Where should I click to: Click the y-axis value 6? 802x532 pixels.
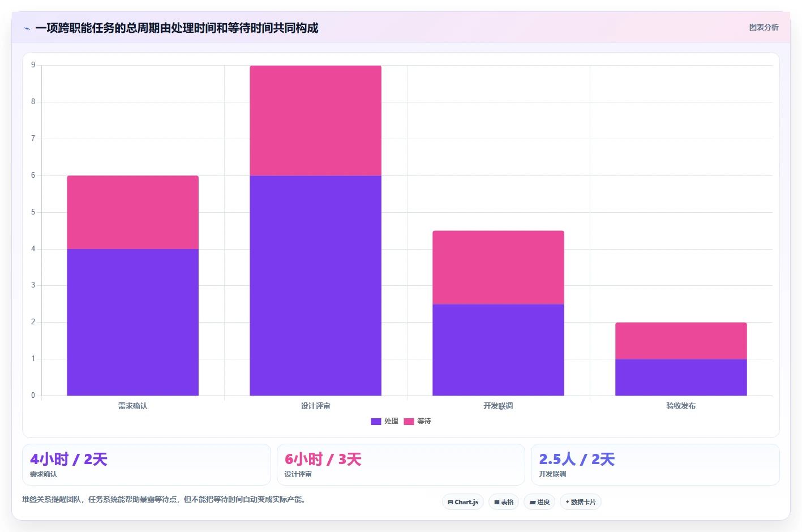[33, 175]
